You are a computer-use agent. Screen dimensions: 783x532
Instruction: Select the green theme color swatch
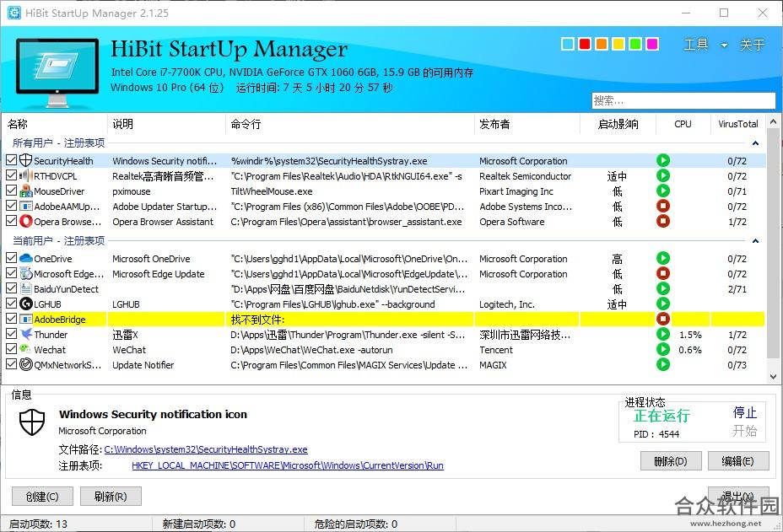click(x=635, y=44)
